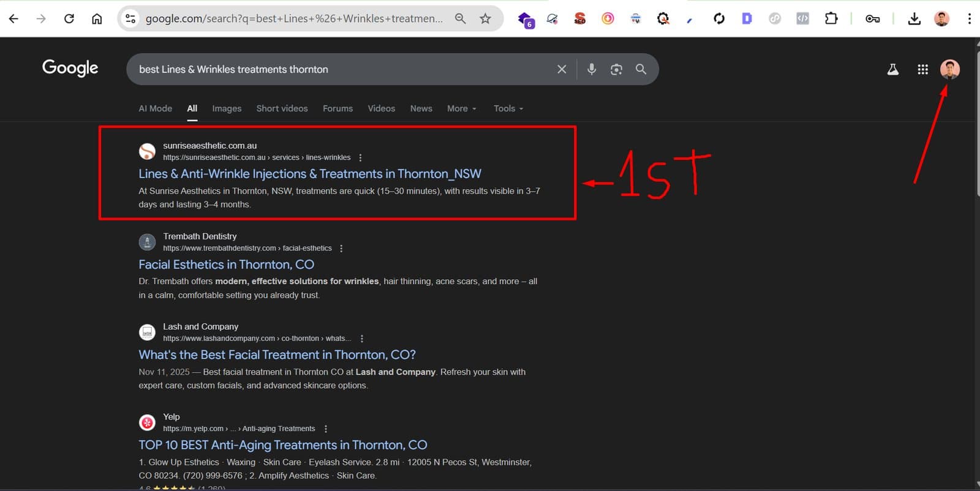980x491 pixels.
Task: Go back to the previous page
Action: [13, 18]
